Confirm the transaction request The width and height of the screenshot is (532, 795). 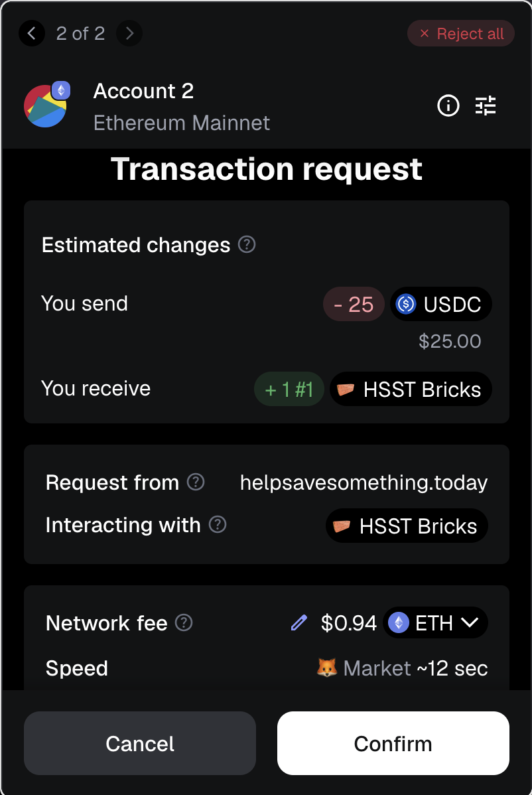[x=393, y=743]
